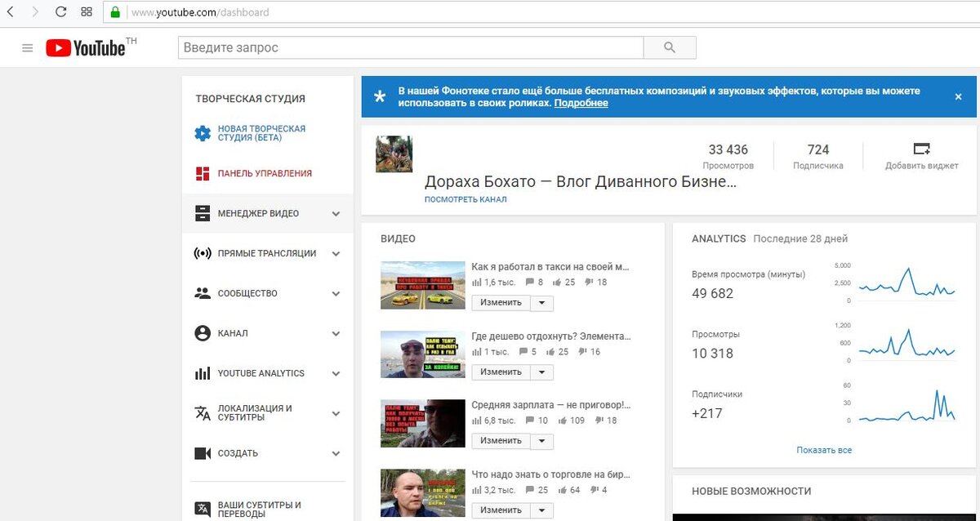Image resolution: width=980 pixels, height=521 pixels.
Task: Click views stat icon of taxi video
Action: tap(477, 283)
